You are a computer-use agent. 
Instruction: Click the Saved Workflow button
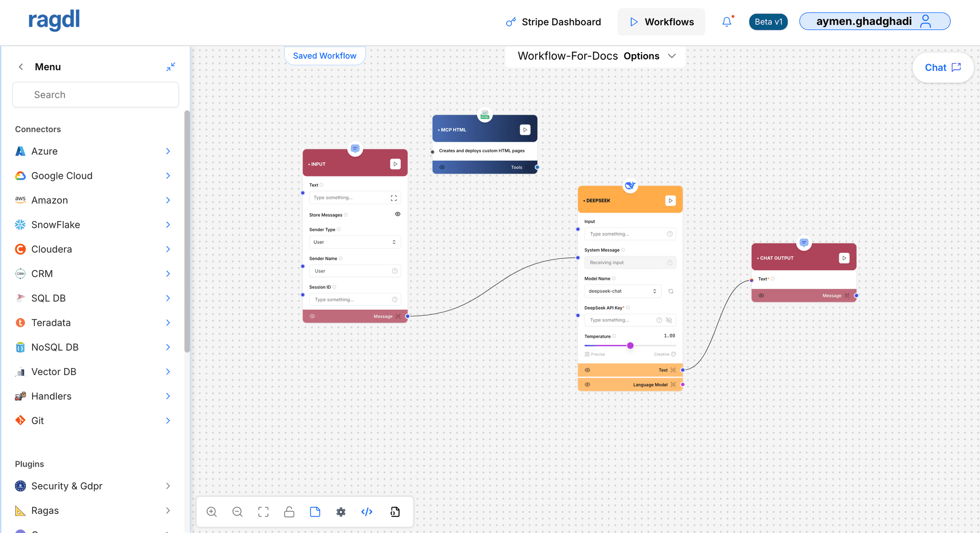(324, 56)
